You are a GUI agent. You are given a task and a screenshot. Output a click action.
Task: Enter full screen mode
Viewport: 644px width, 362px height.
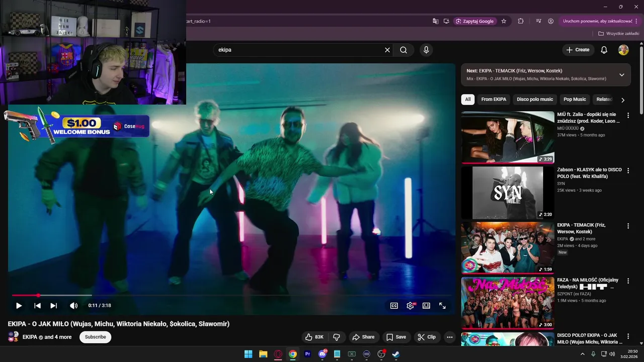click(x=442, y=306)
